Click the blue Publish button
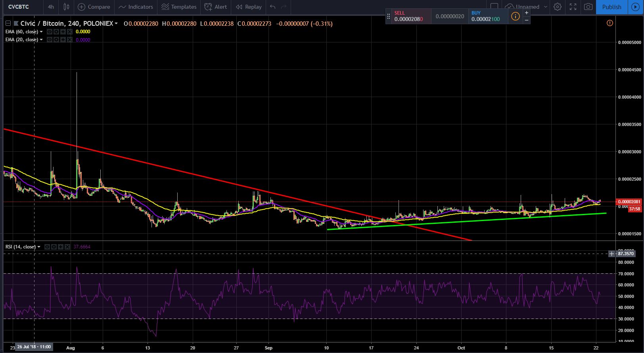This screenshot has width=644, height=353. click(x=611, y=7)
